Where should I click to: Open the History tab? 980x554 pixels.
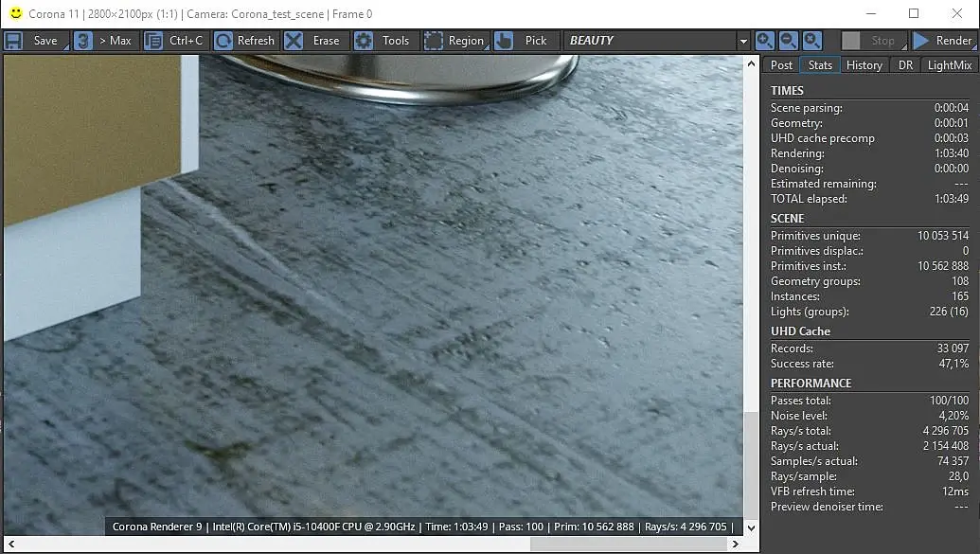864,65
